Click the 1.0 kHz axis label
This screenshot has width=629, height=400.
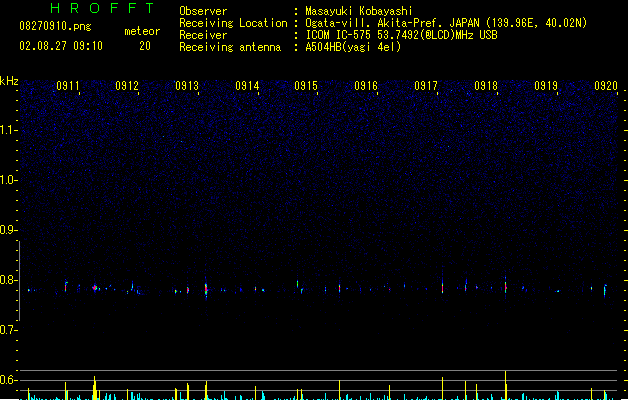click(8, 180)
